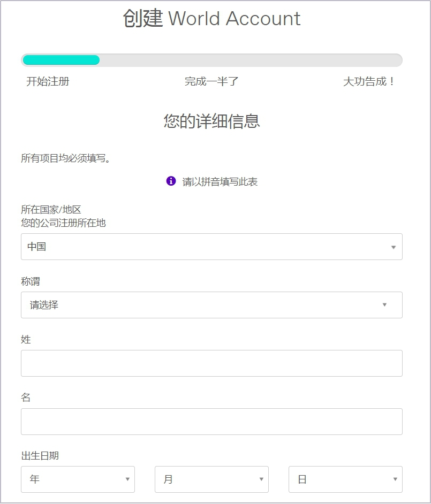Click the 您的详细信息 section heading

(x=211, y=121)
